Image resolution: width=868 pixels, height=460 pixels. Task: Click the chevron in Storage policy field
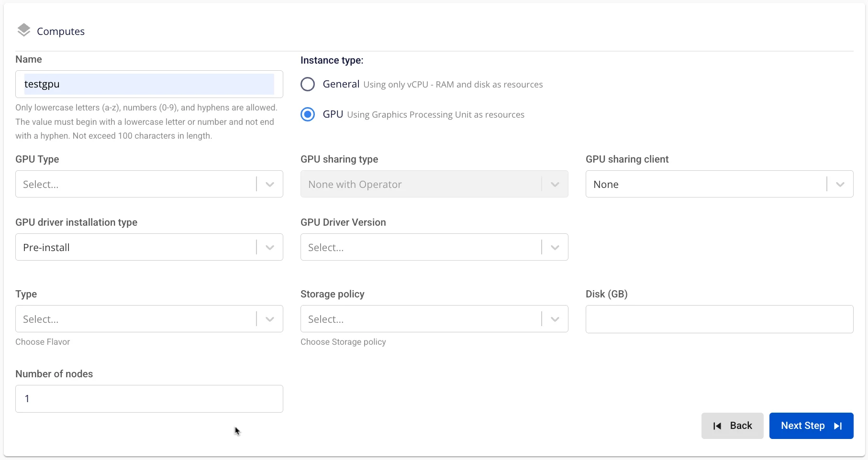click(x=555, y=319)
